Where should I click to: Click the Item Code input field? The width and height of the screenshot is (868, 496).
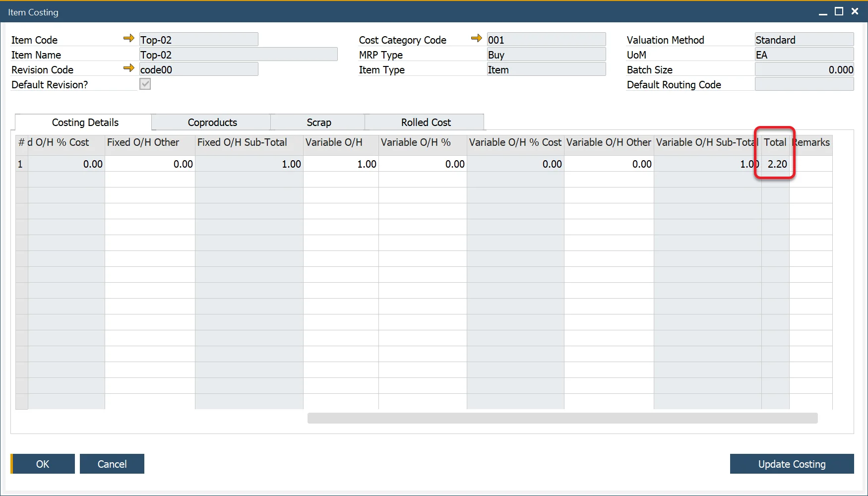click(198, 39)
